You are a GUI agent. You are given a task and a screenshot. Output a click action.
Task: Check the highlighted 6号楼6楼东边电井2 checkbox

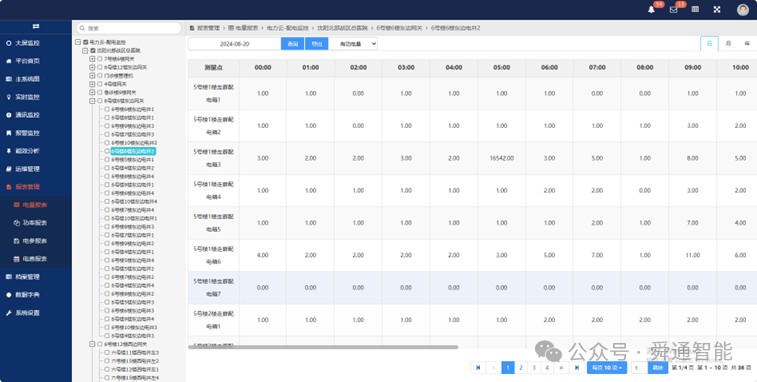(107, 151)
